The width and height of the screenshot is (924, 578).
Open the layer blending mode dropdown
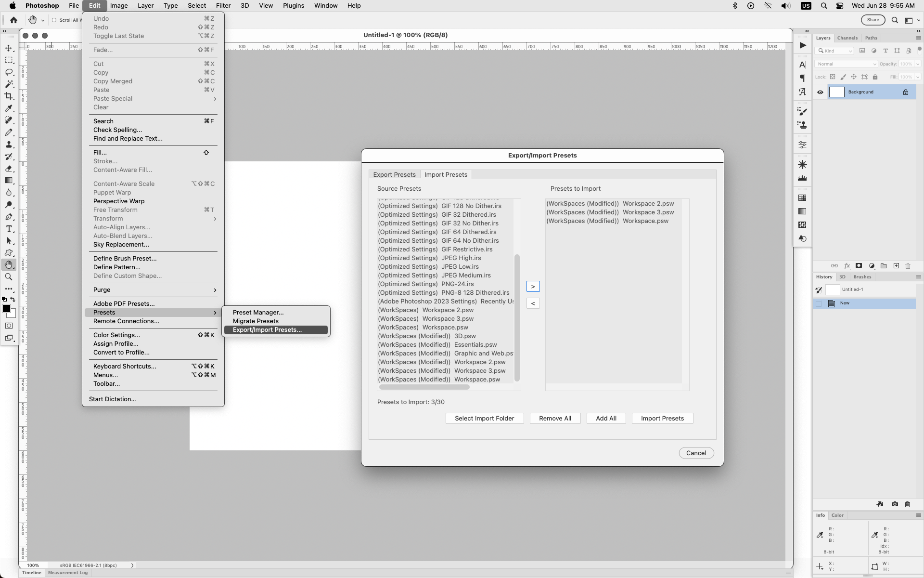pos(846,64)
